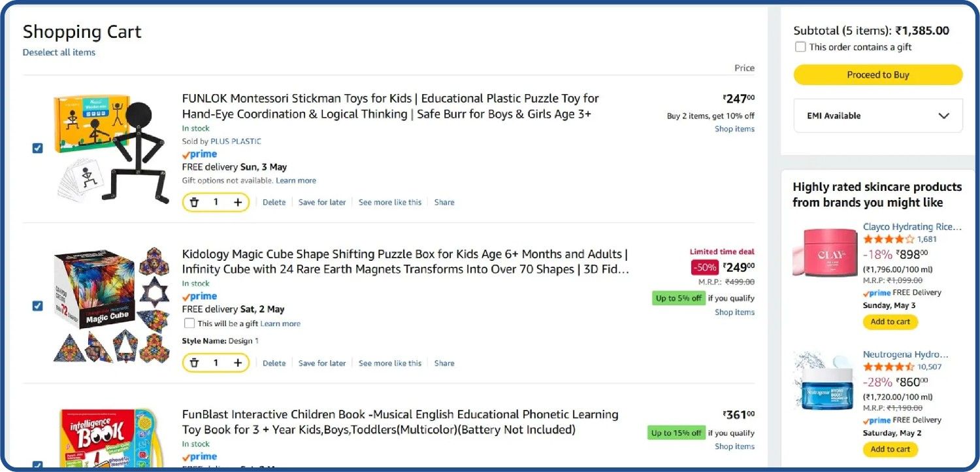
Task: Click Shop items under Buy 2 get 10% off
Action: coord(734,129)
